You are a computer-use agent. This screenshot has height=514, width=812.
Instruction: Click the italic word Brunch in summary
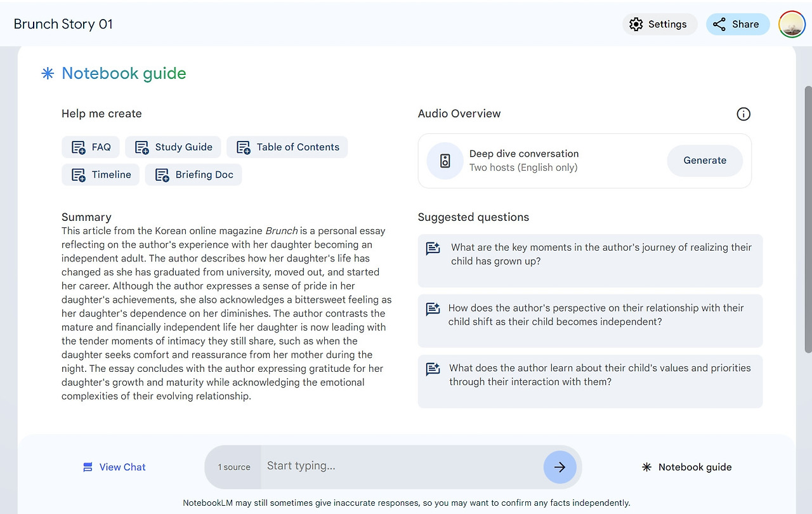pyautogui.click(x=282, y=231)
